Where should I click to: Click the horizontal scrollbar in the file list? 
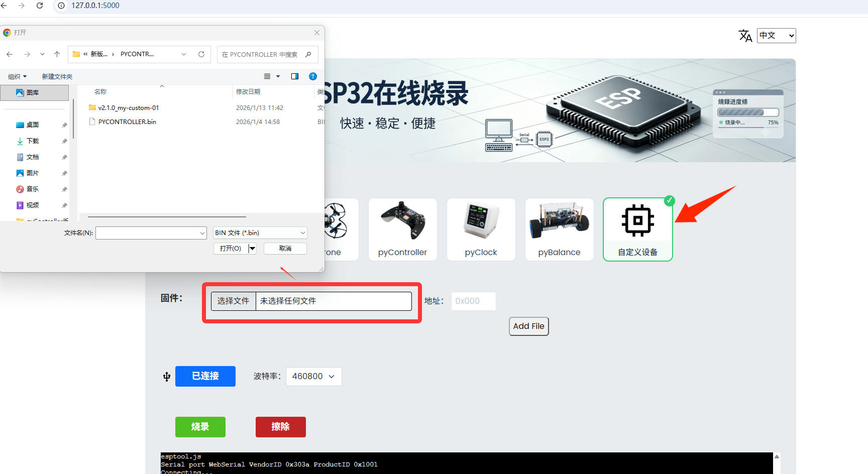pos(167,217)
